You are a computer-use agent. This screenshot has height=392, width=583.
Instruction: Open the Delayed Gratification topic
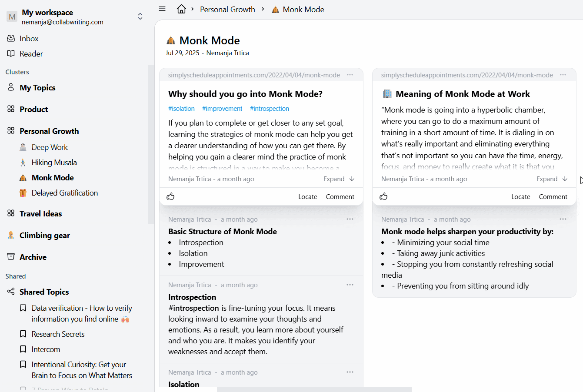click(65, 193)
